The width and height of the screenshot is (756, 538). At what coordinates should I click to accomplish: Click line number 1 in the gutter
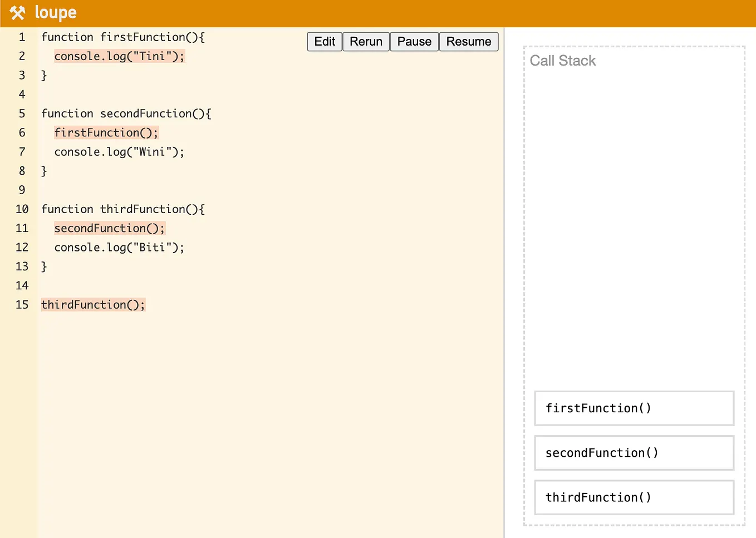click(x=22, y=37)
